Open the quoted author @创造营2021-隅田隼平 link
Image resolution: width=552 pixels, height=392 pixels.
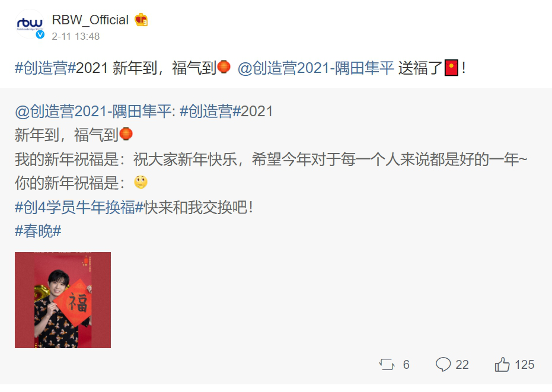[x=93, y=111]
